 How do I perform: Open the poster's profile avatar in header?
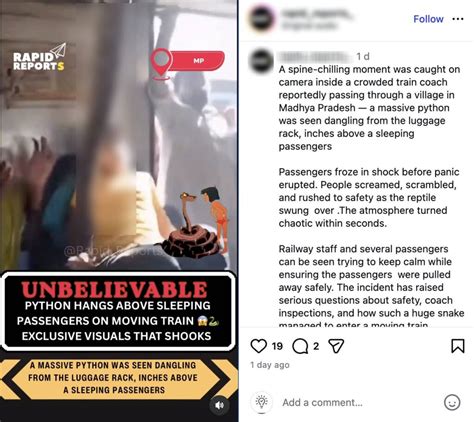point(262,19)
